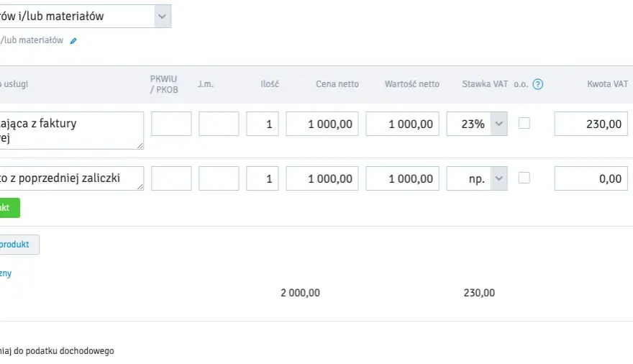Click Wartość netto field in second row

pyautogui.click(x=403, y=178)
